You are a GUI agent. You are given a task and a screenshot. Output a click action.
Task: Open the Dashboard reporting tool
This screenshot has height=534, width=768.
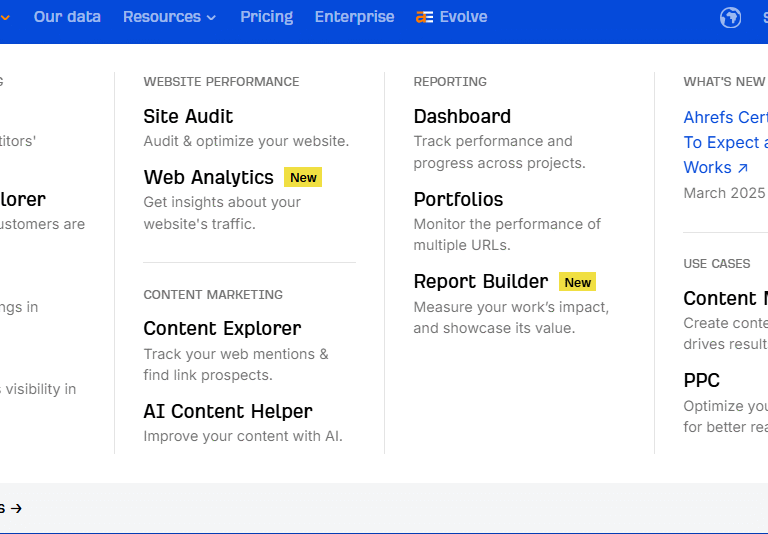pos(462,117)
